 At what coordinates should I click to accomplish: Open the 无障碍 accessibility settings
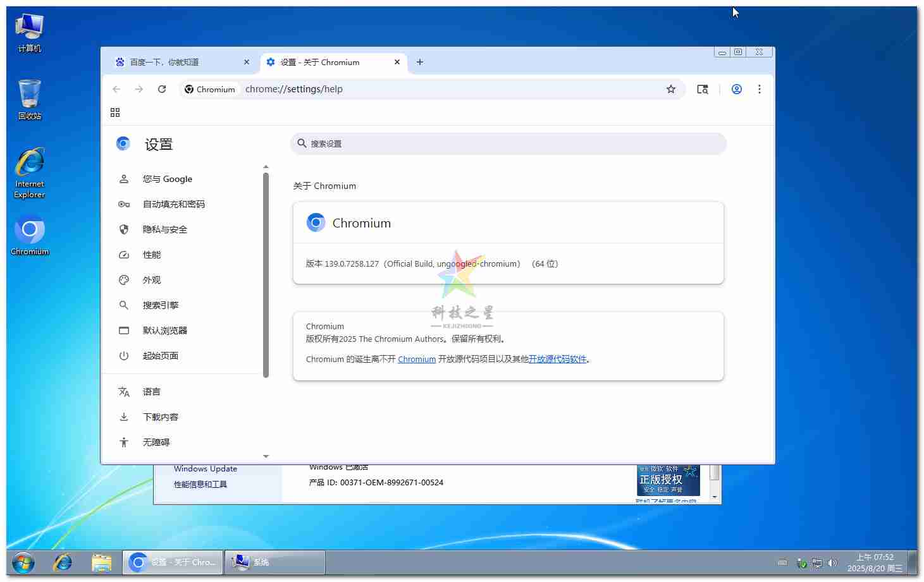pyautogui.click(x=156, y=442)
